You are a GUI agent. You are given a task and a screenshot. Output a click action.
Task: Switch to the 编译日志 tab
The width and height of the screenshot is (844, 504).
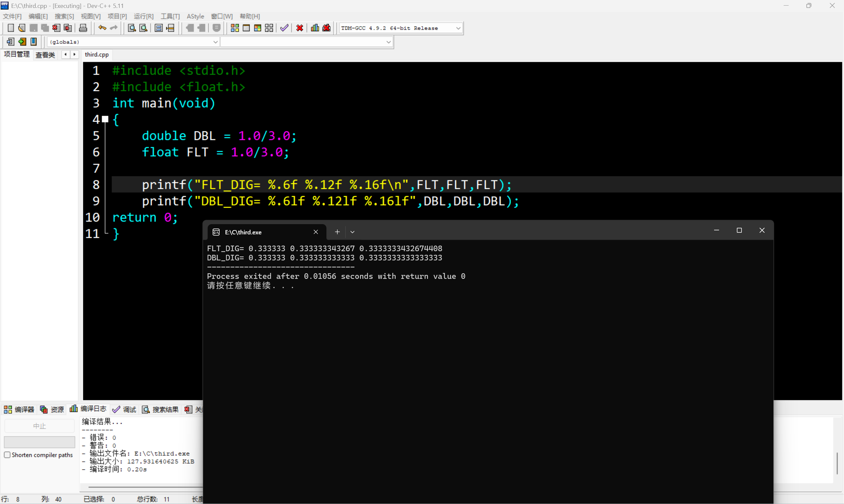pos(88,409)
